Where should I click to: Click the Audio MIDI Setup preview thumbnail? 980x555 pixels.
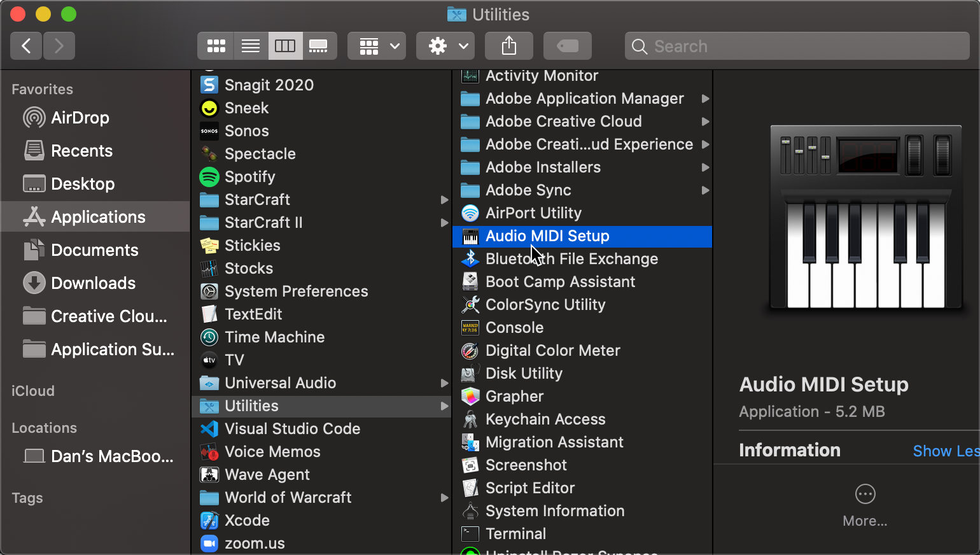[865, 218]
